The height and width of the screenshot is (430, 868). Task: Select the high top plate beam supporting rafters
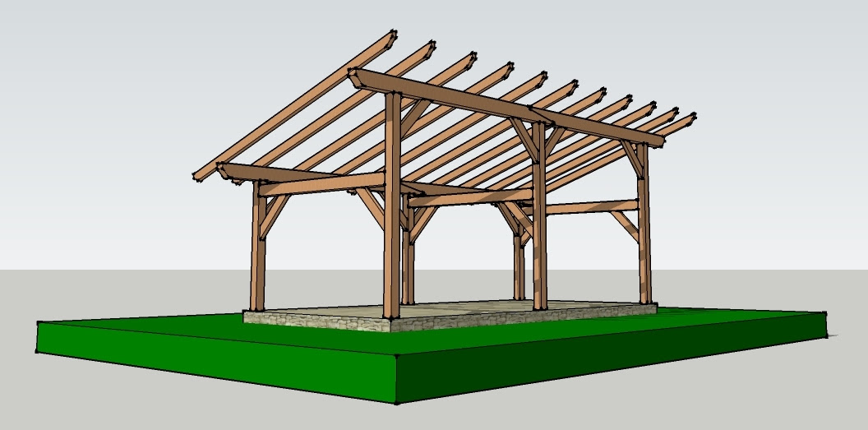click(506, 108)
